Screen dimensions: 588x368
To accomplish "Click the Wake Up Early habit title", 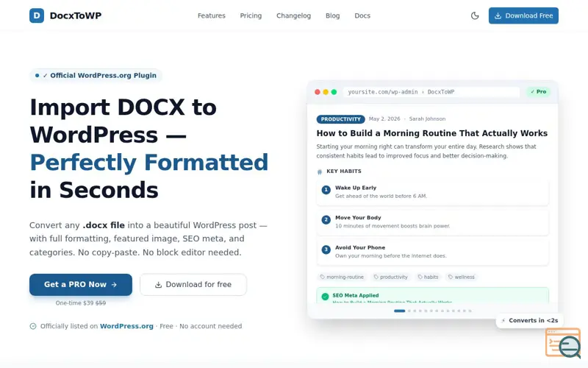I will coord(356,188).
